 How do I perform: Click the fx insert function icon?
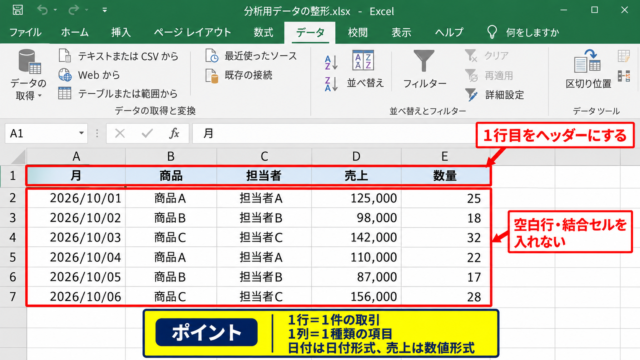174,133
